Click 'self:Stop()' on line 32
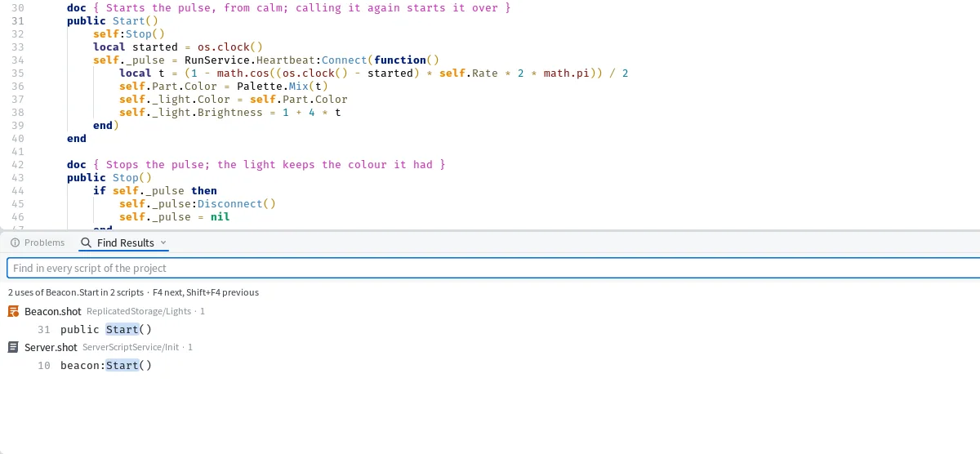The width and height of the screenshot is (980, 454). [129, 33]
